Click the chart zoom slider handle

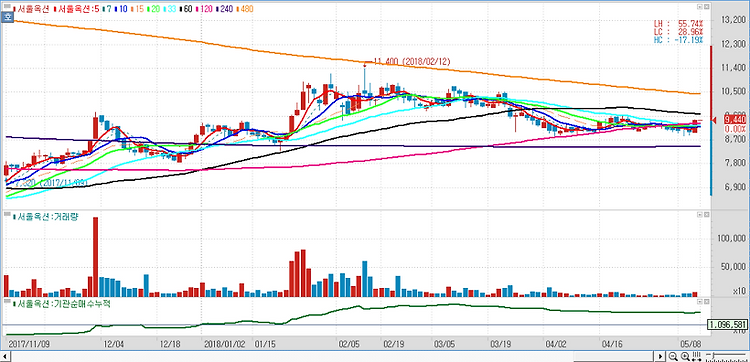pos(714,355)
